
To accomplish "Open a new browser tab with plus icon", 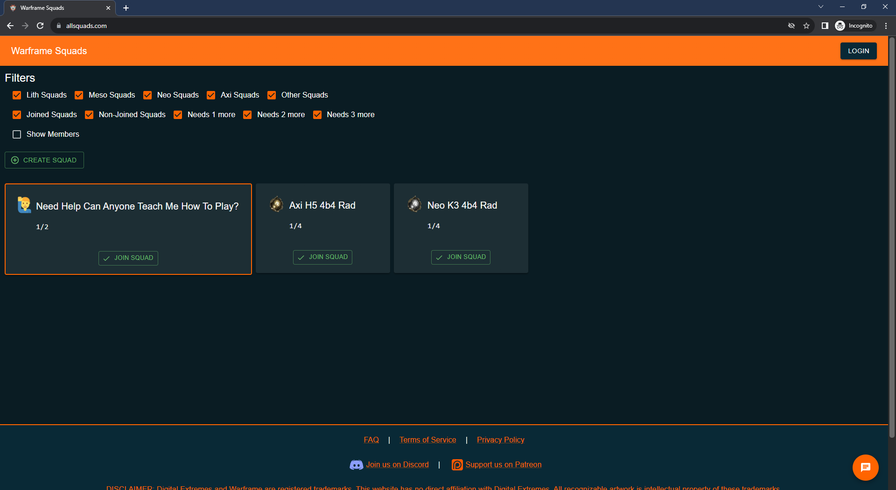I will pyautogui.click(x=126, y=8).
